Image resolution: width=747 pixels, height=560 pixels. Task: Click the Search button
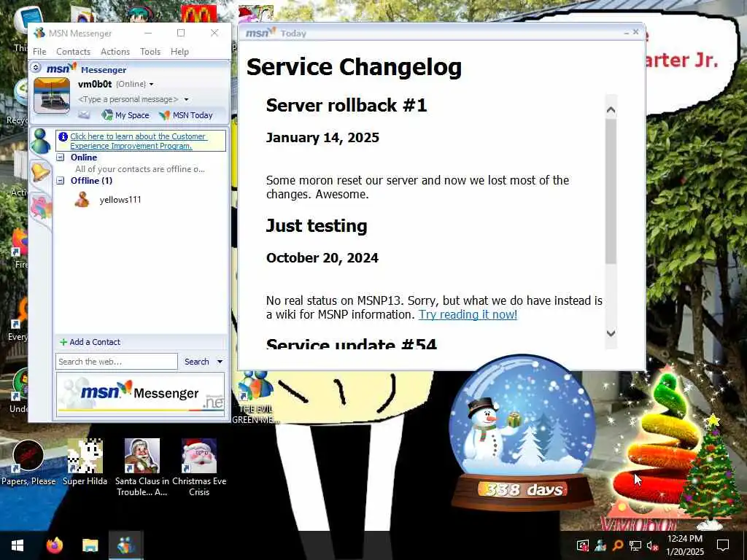pyautogui.click(x=197, y=362)
